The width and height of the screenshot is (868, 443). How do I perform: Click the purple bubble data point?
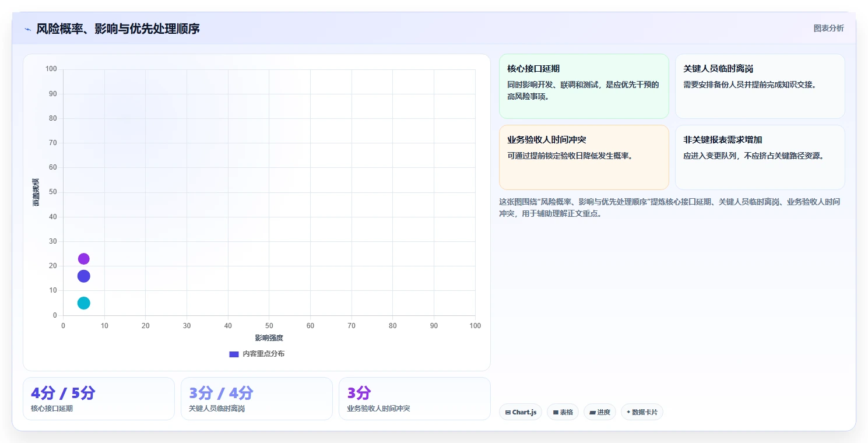[83, 259]
